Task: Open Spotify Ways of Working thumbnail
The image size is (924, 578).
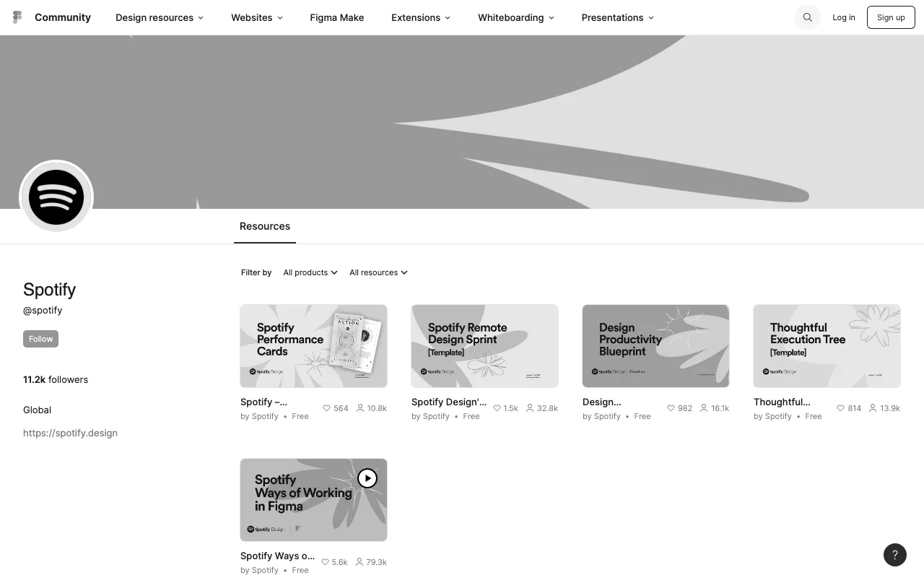Action: (313, 500)
